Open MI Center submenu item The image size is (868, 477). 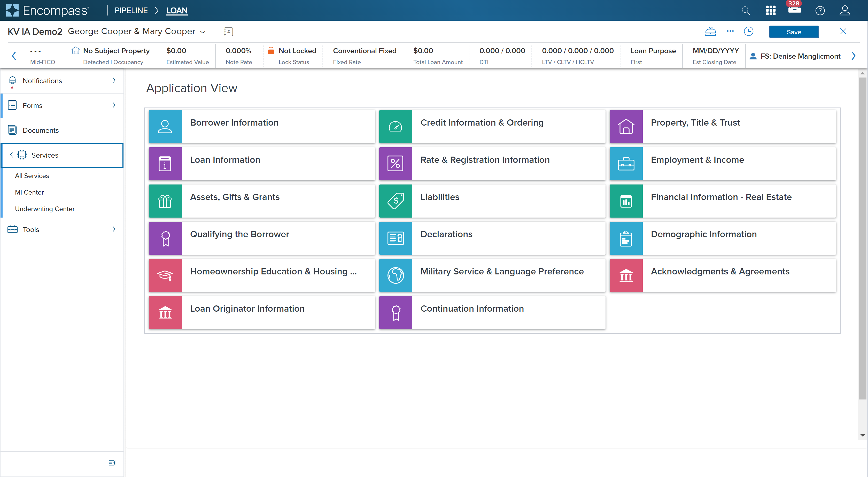[x=29, y=192]
